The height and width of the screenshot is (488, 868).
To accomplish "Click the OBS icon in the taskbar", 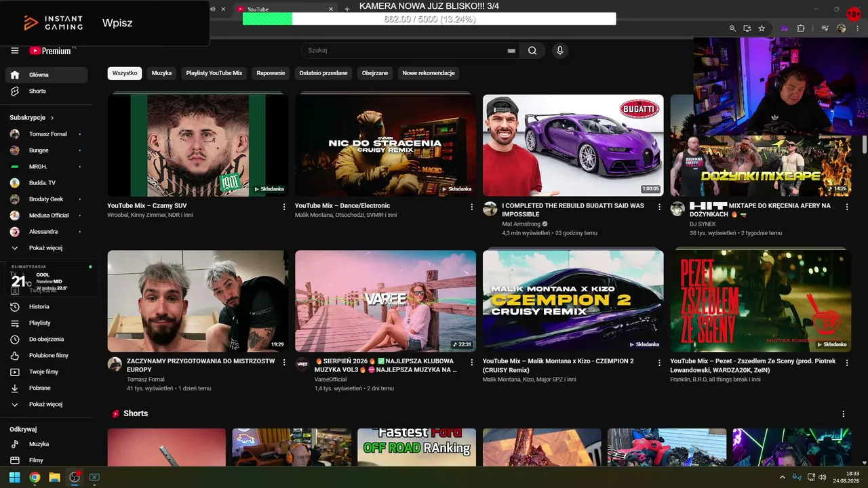I will tap(75, 477).
